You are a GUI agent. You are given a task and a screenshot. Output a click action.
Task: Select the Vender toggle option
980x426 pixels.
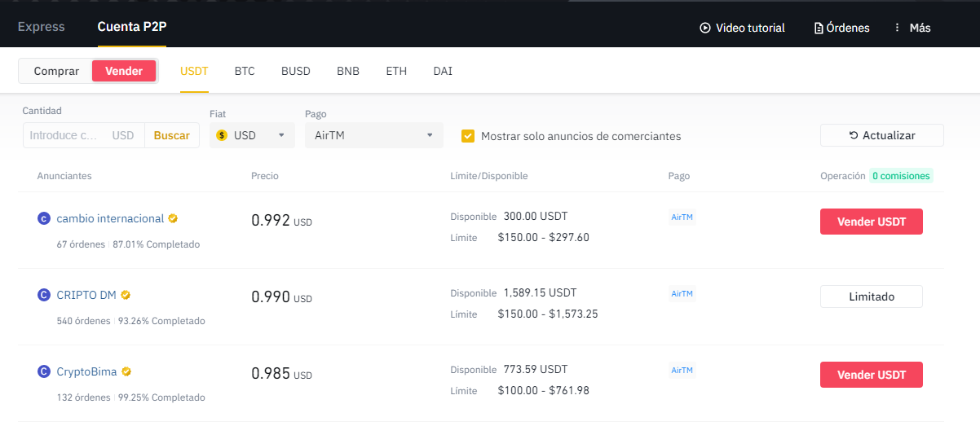click(124, 71)
